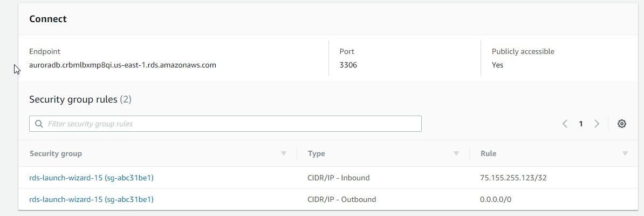Go to next page of rules
This screenshot has width=644, height=216.
click(597, 124)
